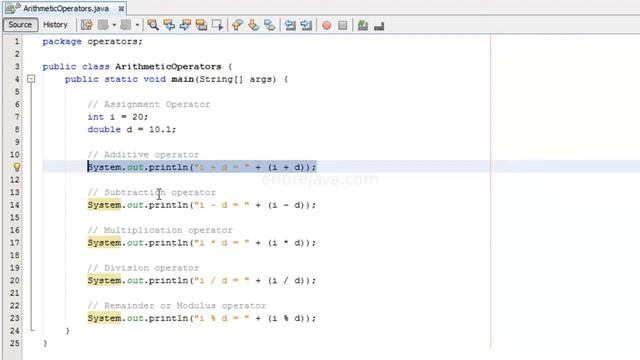Click 'String[] args' parameter text
This screenshot has width=640, height=360.
point(236,79)
